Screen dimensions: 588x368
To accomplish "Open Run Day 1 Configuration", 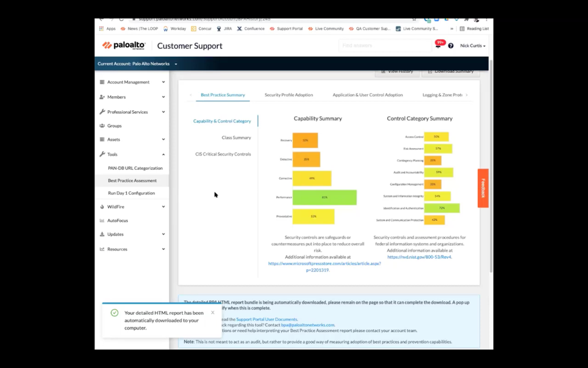I will (131, 193).
